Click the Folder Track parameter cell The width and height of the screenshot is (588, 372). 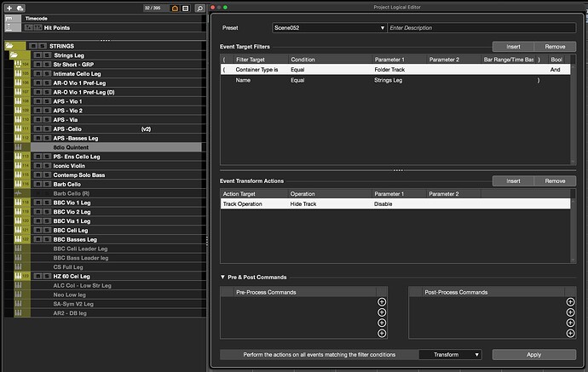tap(399, 69)
